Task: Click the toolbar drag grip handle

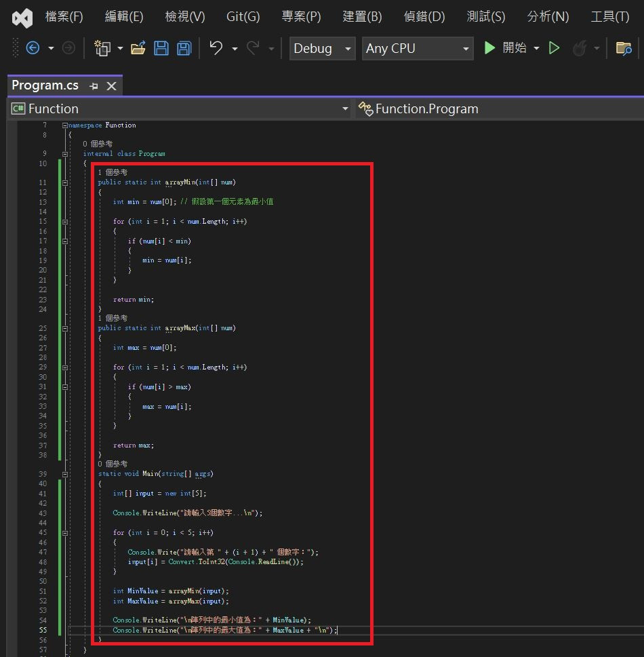Action: (16, 47)
